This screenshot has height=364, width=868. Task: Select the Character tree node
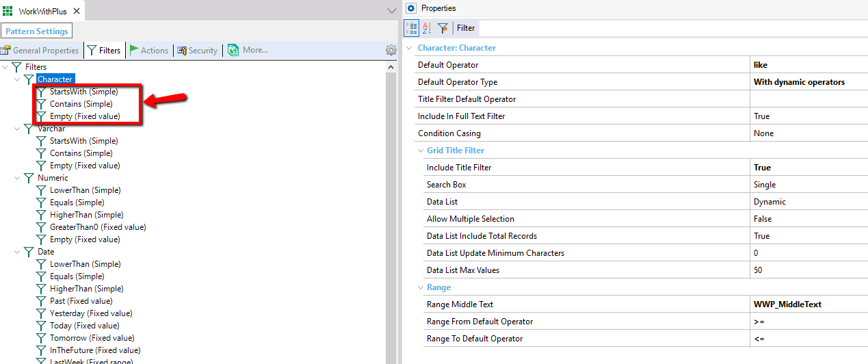[x=55, y=79]
